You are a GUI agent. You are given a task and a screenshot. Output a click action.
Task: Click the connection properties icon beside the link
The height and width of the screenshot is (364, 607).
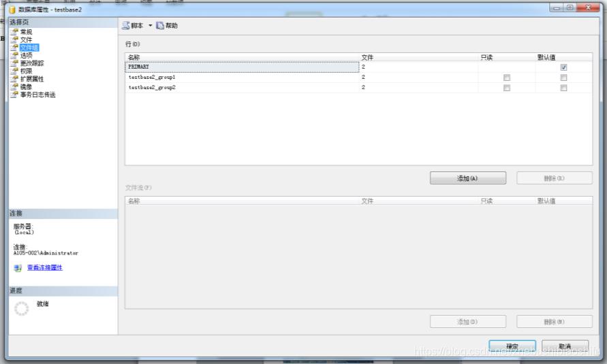point(18,268)
